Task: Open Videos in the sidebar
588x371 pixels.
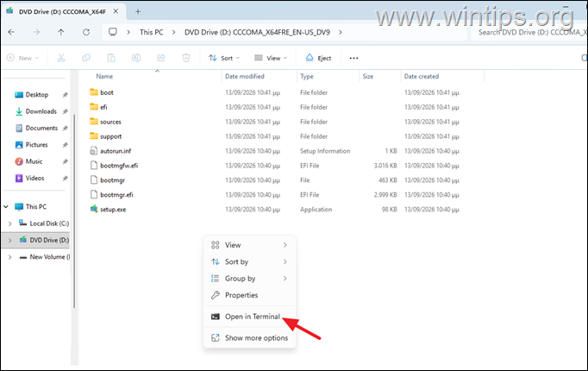Action: (34, 179)
